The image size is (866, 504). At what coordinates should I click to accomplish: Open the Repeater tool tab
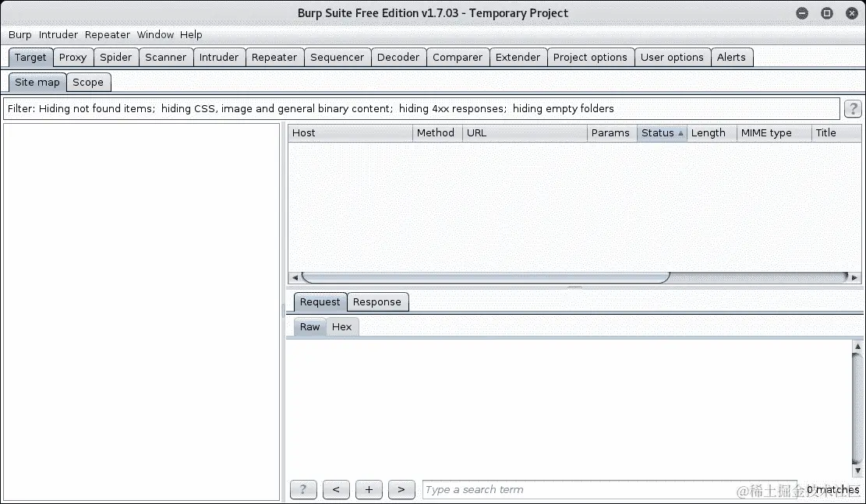[x=274, y=58]
